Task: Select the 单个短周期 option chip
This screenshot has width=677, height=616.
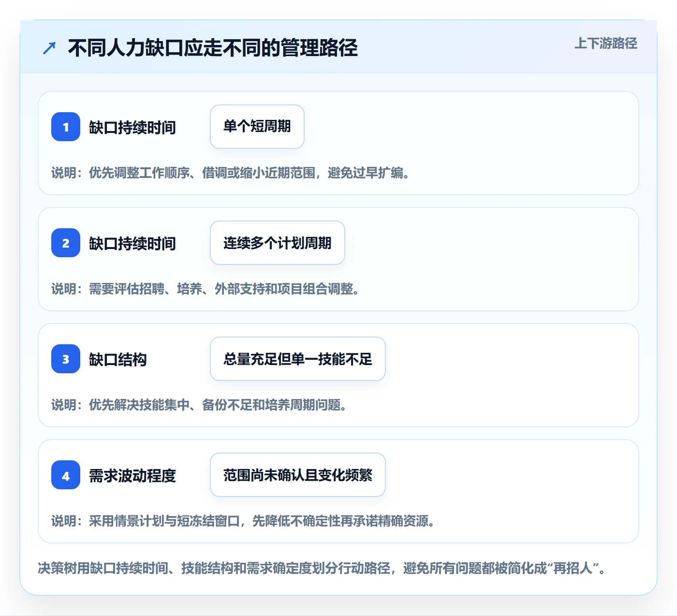Action: tap(257, 127)
